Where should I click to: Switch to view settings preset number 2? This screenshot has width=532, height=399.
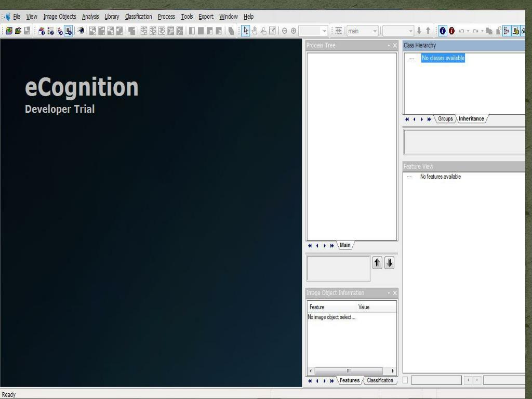pyautogui.click(x=50, y=31)
